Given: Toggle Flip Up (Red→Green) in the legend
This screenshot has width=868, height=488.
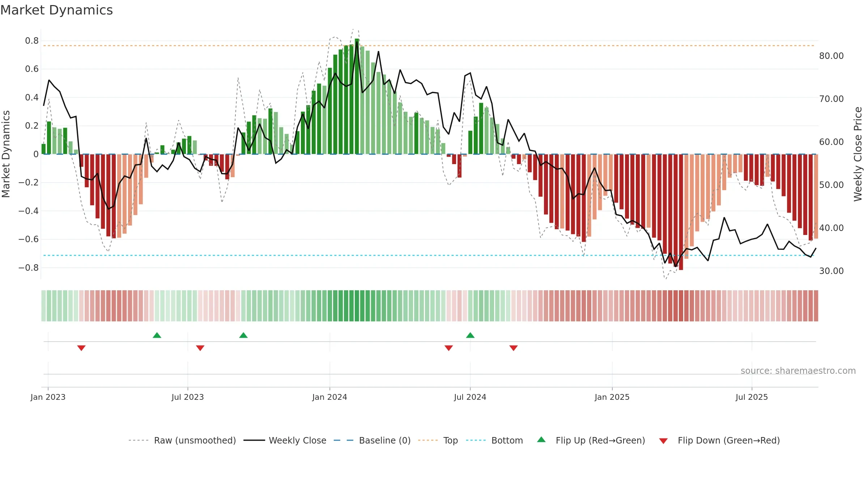Looking at the screenshot, I should click(591, 440).
